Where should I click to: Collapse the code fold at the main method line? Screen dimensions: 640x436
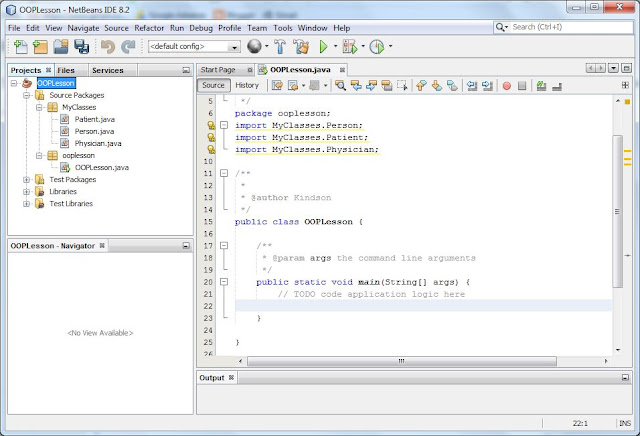point(224,282)
